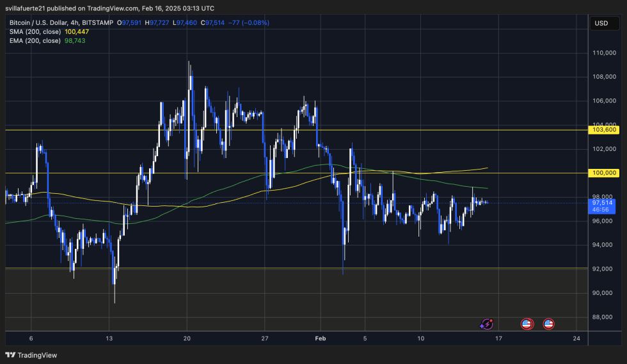The image size is (627, 364).
Task: Click the 106,000 price axis label
Action: (604, 101)
